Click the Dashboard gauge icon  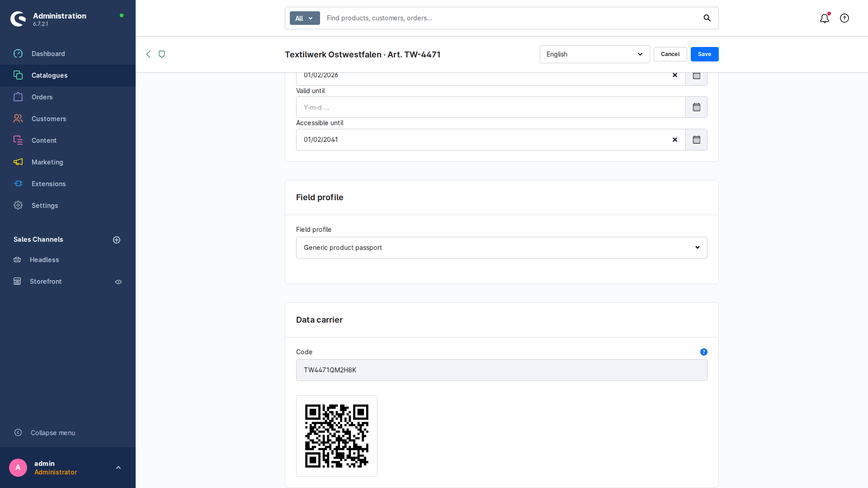click(x=18, y=54)
